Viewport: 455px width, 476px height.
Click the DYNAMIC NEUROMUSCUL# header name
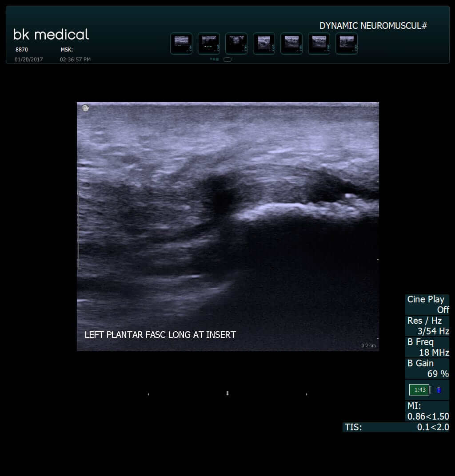(373, 26)
